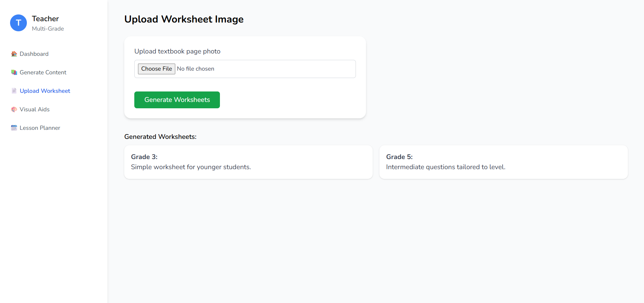Viewport: 644px width, 303px height.
Task: Click the 'No file chosen' text
Action: [195, 69]
